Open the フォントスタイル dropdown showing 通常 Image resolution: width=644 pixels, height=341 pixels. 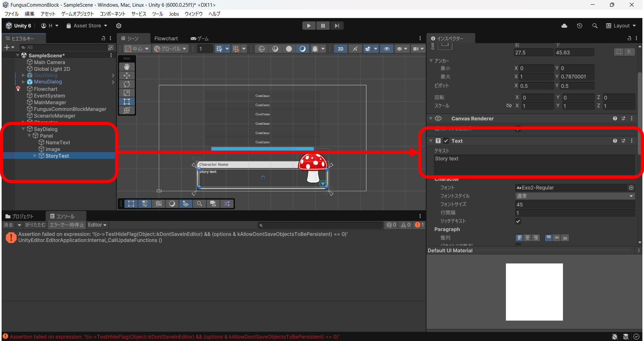pyautogui.click(x=574, y=196)
